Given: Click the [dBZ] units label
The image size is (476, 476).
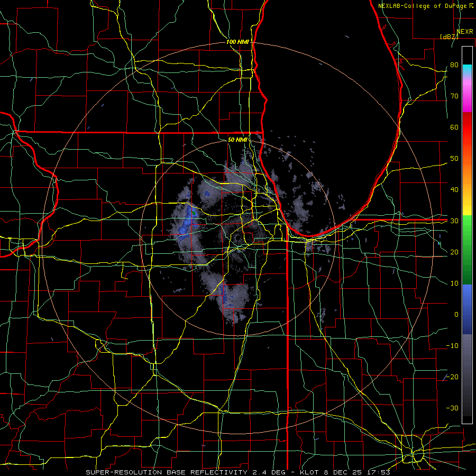Looking at the screenshot, I should pos(449,36).
